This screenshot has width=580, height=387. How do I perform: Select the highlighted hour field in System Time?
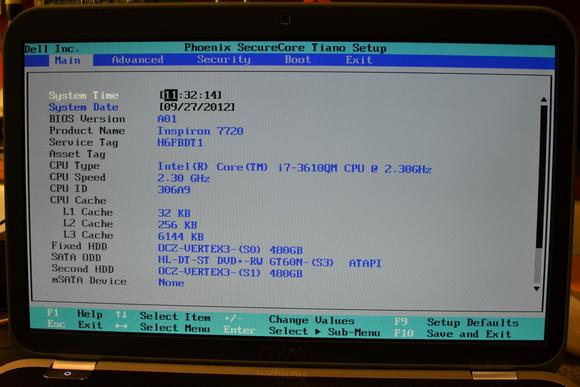[171, 95]
